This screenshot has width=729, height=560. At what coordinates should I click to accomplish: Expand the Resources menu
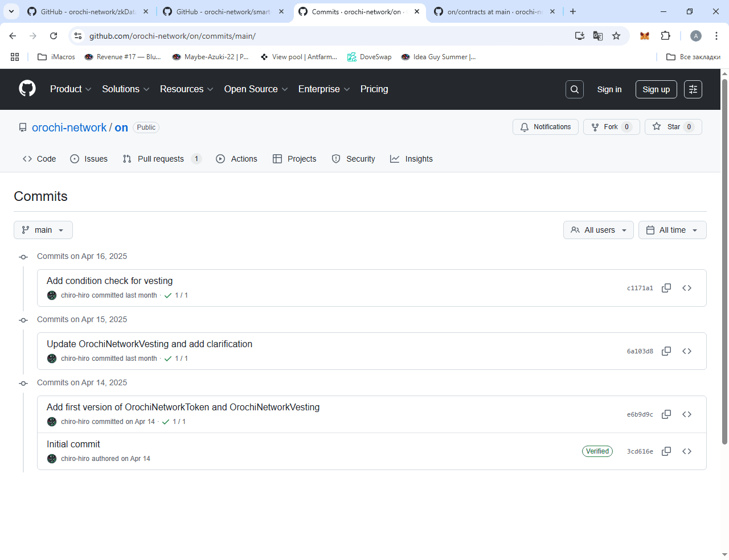coord(187,89)
